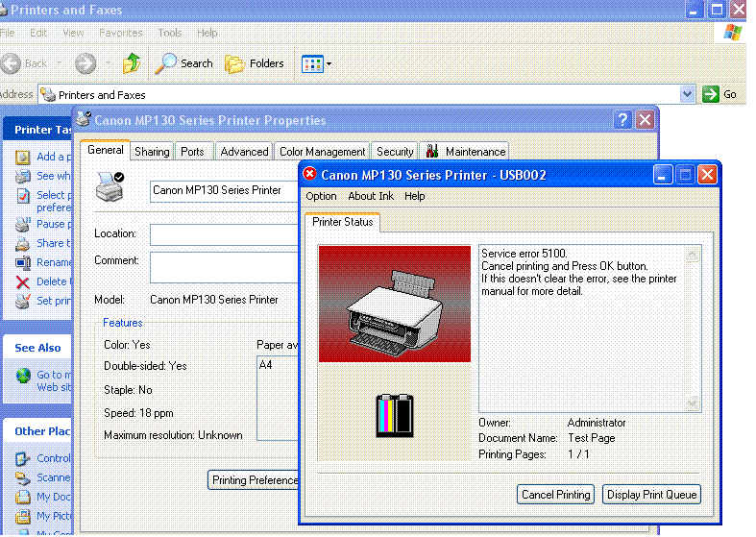Open the Option menu in status monitor
This screenshot has height=537, width=756.
pyautogui.click(x=321, y=196)
